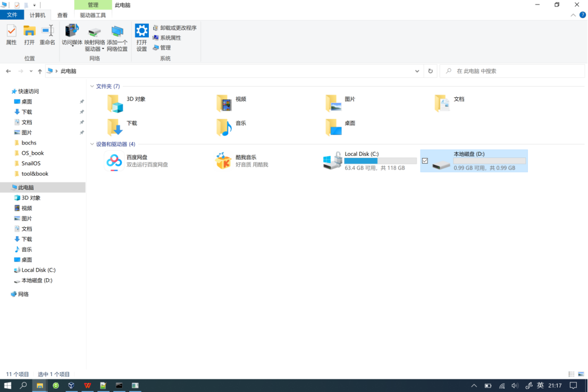Open the Drive Tools (驱动器工具) tab

[x=93, y=15]
